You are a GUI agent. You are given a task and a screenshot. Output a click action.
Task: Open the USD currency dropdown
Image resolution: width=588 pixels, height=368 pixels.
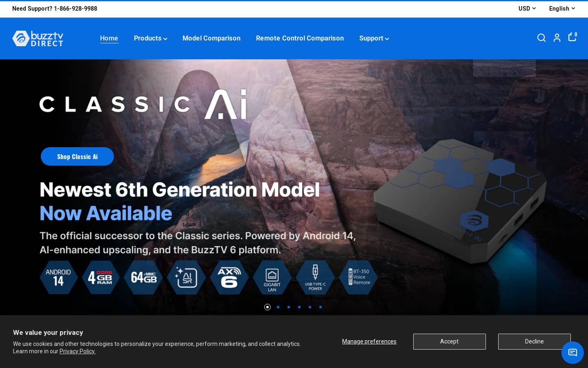527,9
